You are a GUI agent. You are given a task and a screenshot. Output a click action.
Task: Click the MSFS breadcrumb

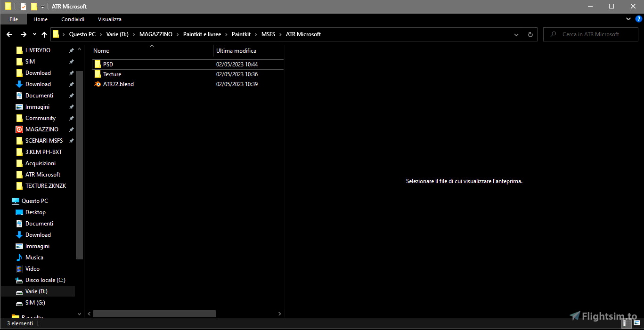point(268,34)
